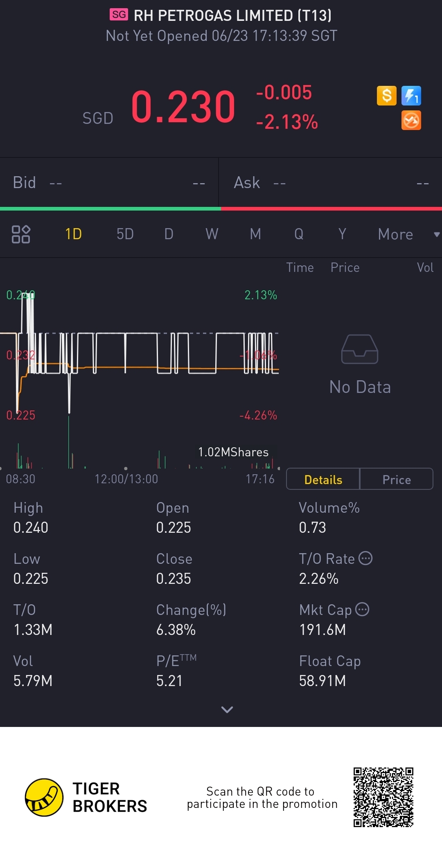Switch to the Details toggle
442x868 pixels.
323,479
